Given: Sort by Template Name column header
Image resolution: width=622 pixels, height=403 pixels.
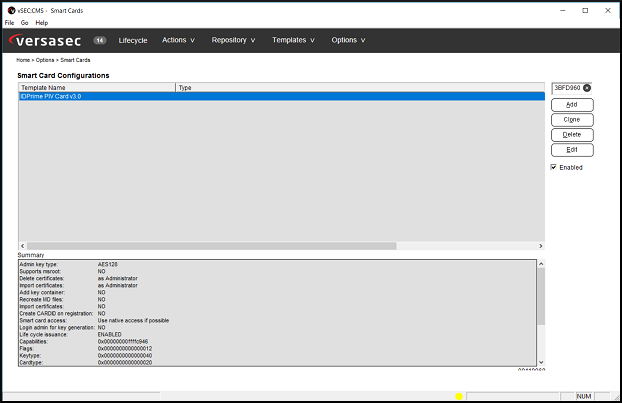Looking at the screenshot, I should 97,87.
